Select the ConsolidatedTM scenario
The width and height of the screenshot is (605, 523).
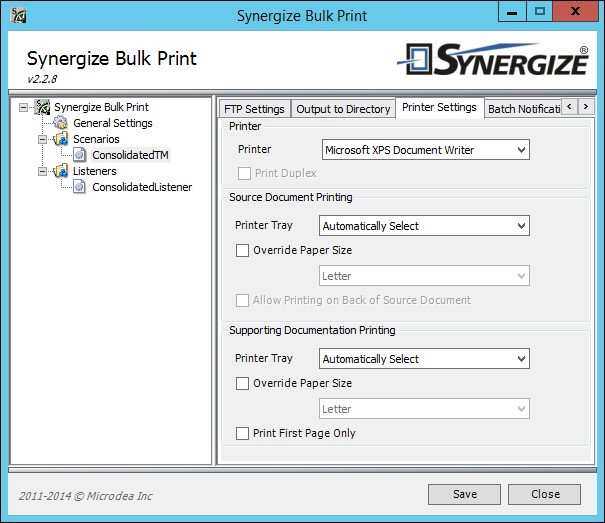point(130,155)
